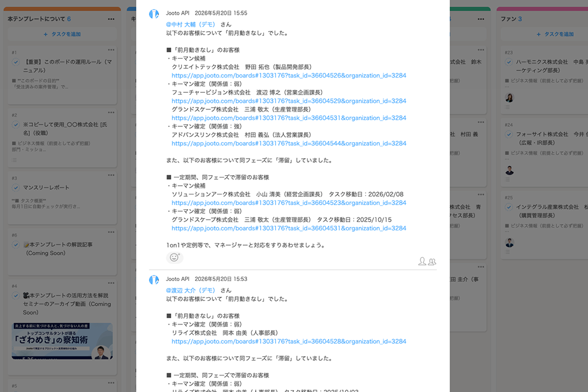The height and width of the screenshot is (392, 588).
Task: Click text ソリューションアーク株式会社 小山 清美
Action: click(226, 195)
